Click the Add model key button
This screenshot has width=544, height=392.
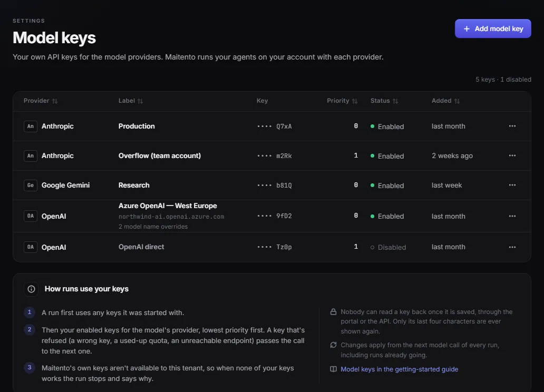pos(493,28)
